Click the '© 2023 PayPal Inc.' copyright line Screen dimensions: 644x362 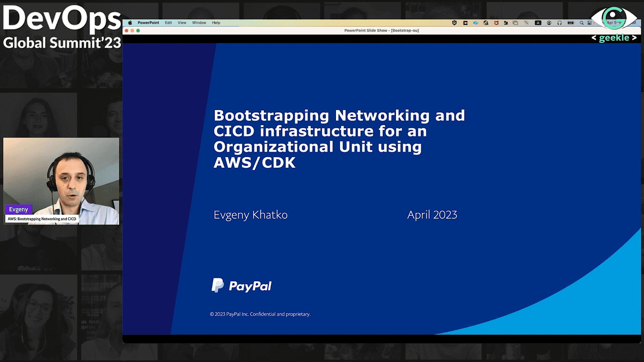coord(260,314)
